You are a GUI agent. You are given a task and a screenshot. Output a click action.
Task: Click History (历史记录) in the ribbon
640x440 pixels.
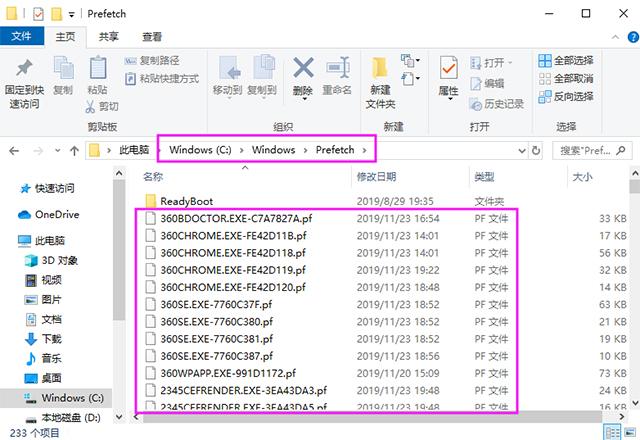click(x=496, y=104)
